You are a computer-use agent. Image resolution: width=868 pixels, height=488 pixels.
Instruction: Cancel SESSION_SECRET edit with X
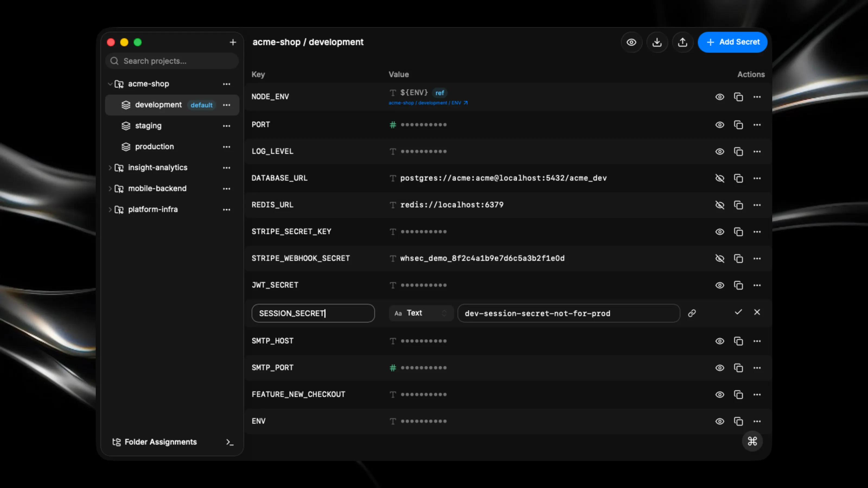click(x=757, y=312)
